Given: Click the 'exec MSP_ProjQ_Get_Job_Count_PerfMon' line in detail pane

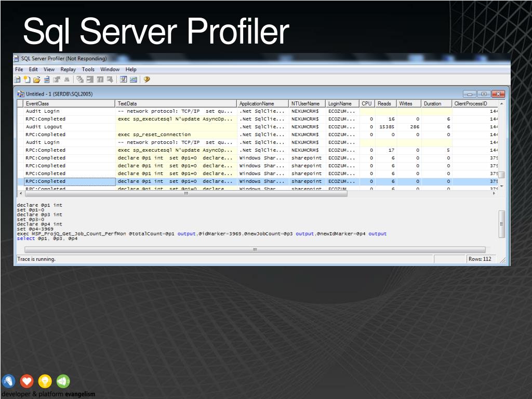Looking at the screenshot, I should click(202, 234).
